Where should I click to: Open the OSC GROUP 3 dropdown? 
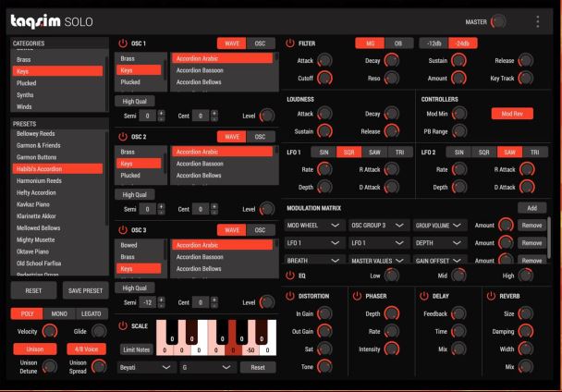click(x=378, y=226)
